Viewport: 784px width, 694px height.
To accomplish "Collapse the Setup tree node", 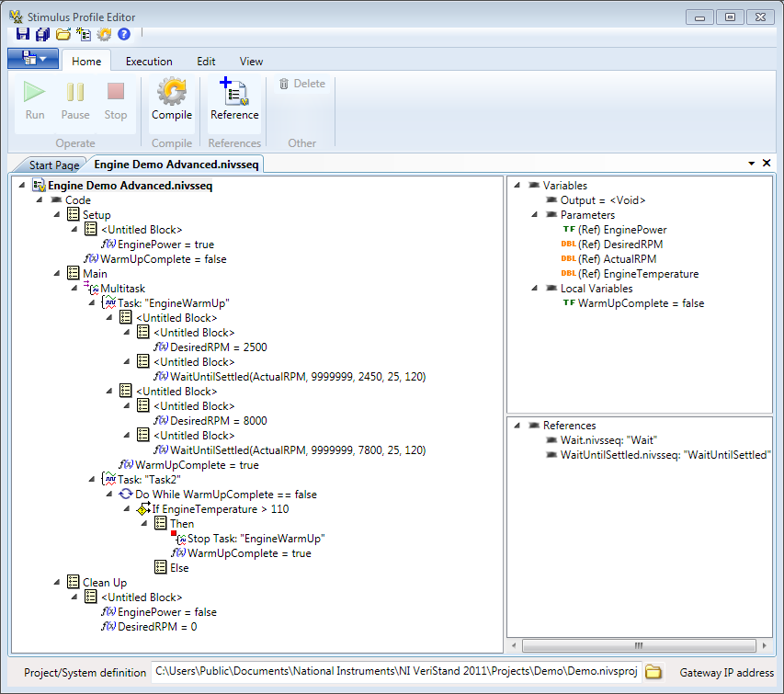I will point(57,215).
